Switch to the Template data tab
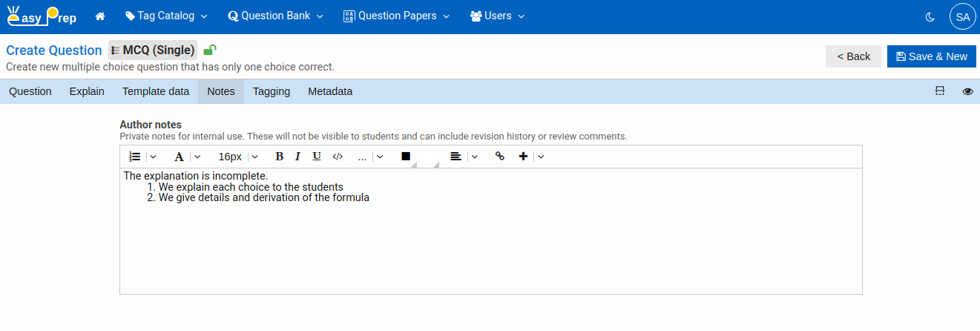 tap(156, 91)
